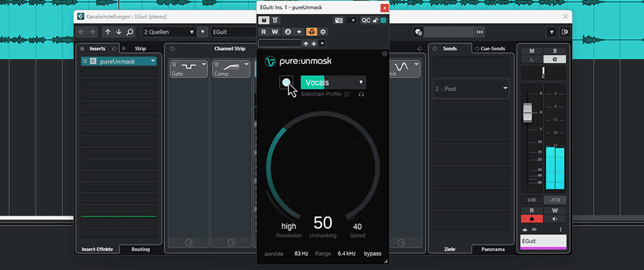Open the Vocals sidechain profile dropdown
This screenshot has height=270, width=644.
click(x=333, y=82)
